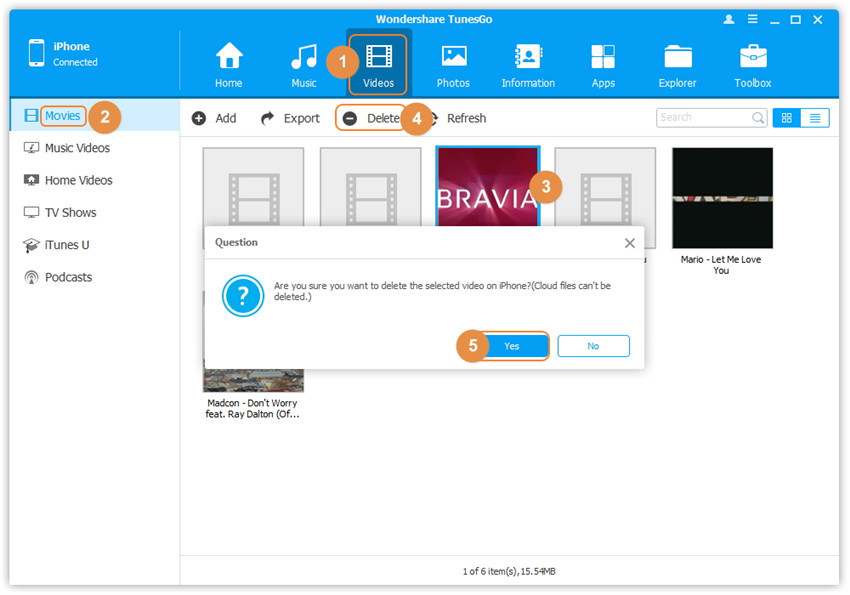Cancel deletion with No button
The image size is (850, 595).
[593, 346]
